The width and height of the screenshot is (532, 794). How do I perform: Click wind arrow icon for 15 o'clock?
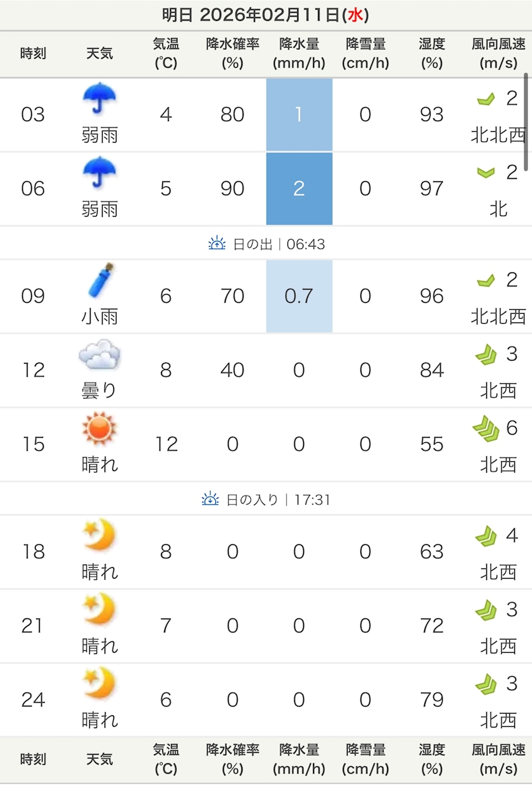(x=486, y=430)
